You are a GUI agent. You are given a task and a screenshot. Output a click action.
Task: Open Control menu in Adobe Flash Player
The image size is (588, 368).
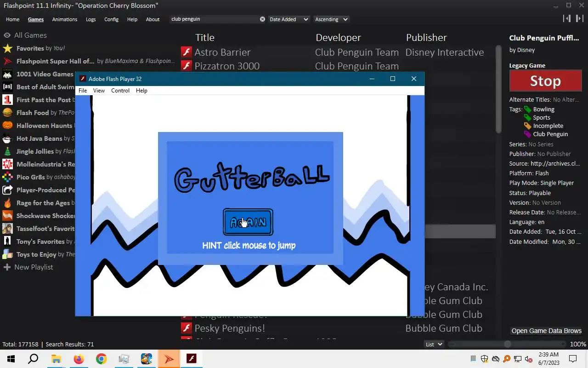120,91
